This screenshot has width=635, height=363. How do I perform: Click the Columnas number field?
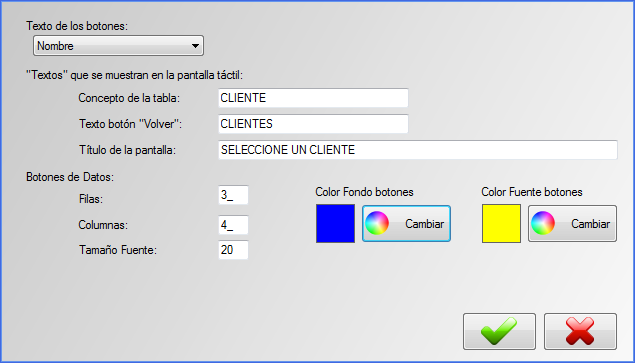point(233,225)
